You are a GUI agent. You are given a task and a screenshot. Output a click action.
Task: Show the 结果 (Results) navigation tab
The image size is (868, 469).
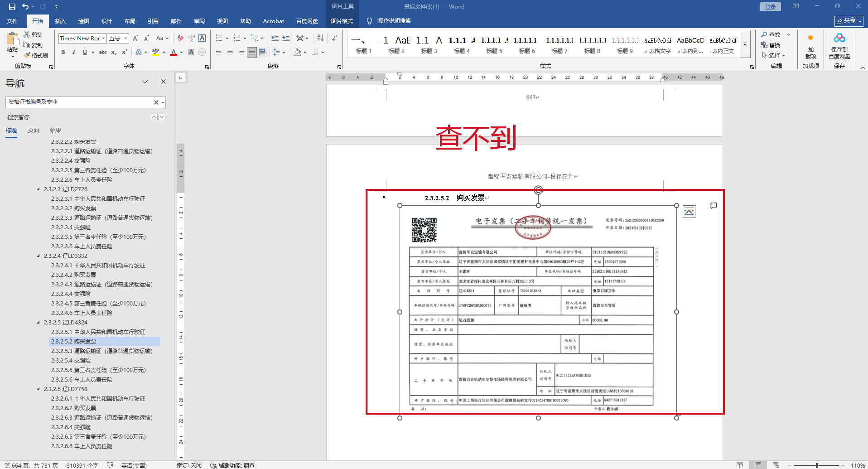pos(56,131)
